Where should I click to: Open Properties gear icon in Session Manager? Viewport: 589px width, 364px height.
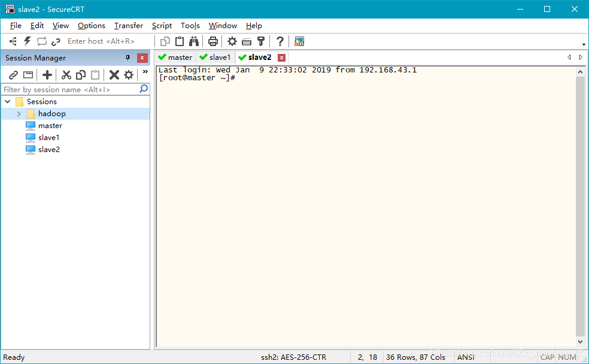coord(129,75)
